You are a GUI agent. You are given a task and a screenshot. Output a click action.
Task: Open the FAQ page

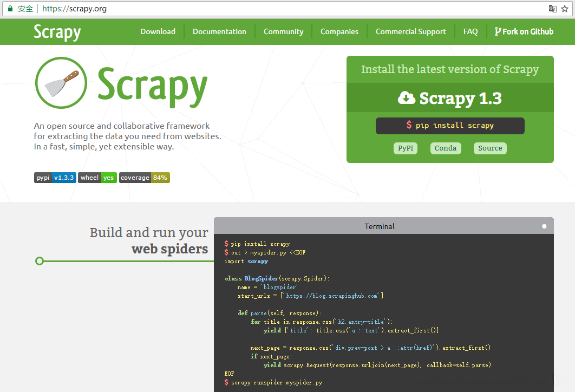click(x=471, y=31)
